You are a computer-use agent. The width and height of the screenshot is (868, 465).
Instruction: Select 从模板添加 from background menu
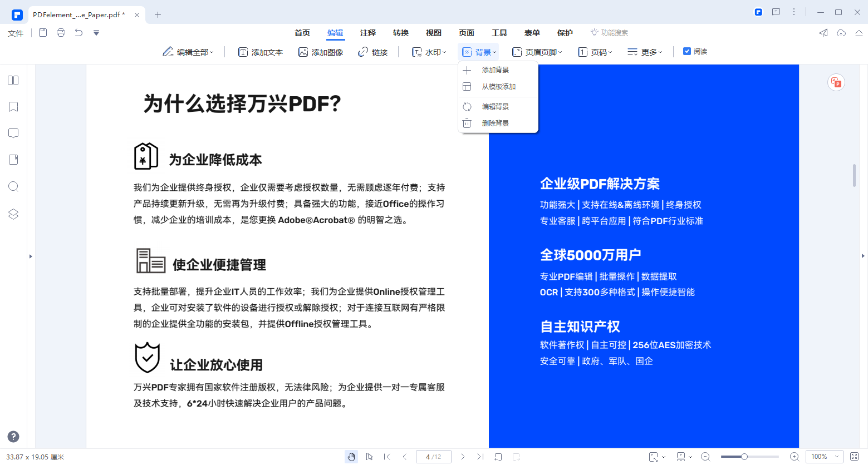(x=498, y=86)
